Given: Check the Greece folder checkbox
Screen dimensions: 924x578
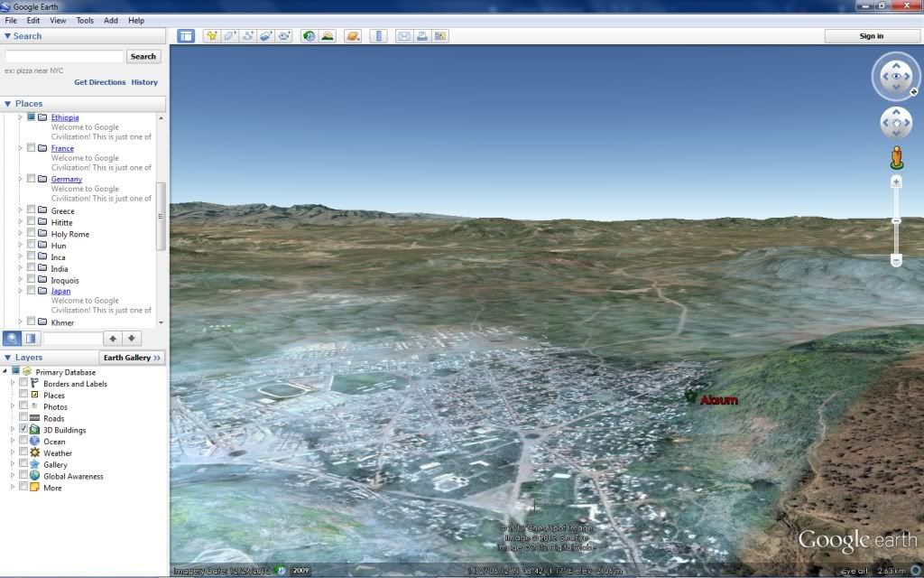Looking at the screenshot, I should [32, 210].
